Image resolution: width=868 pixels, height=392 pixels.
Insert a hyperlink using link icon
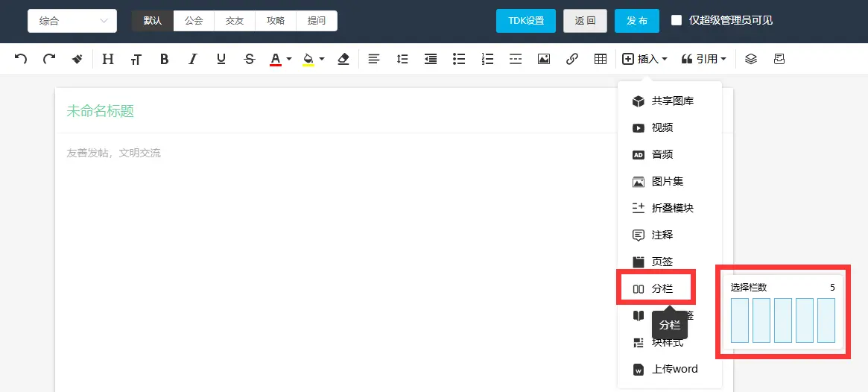(x=572, y=59)
